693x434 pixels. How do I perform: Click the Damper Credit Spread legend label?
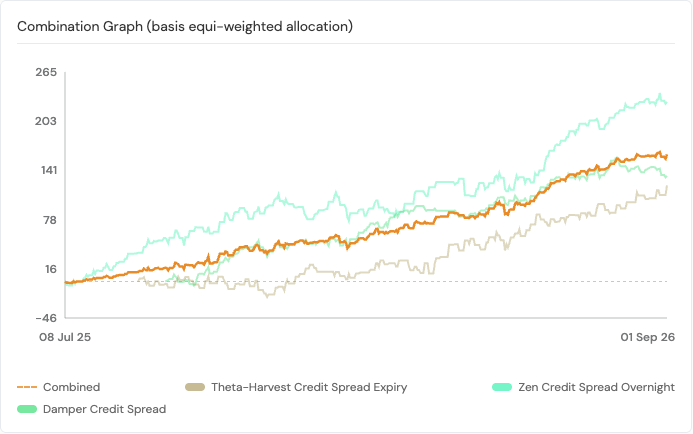pyautogui.click(x=104, y=409)
